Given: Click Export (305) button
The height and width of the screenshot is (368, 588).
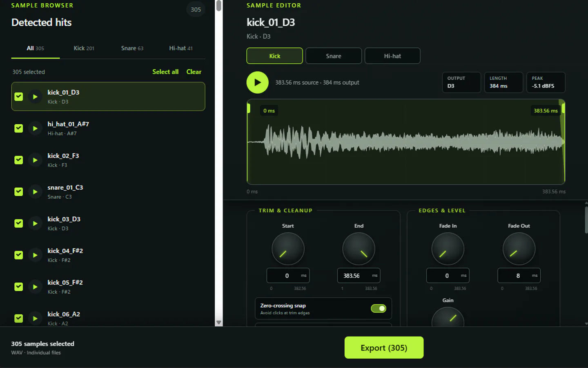Looking at the screenshot, I should pyautogui.click(x=384, y=348).
